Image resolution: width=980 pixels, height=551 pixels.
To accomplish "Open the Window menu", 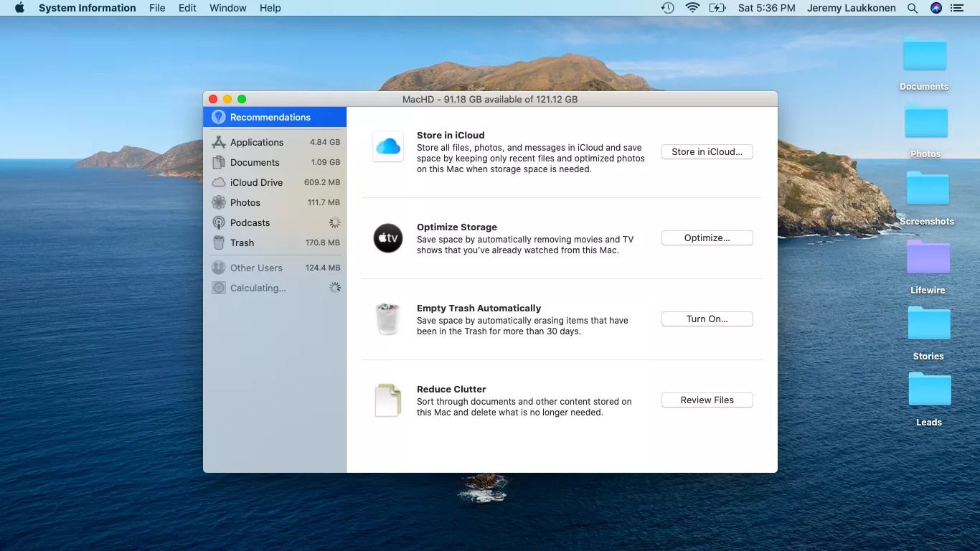I will (x=227, y=8).
